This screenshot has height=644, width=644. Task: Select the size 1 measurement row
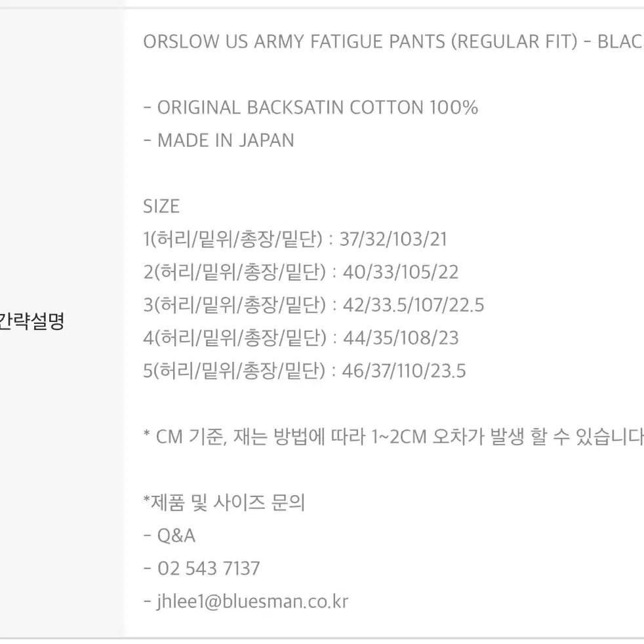pyautogui.click(x=295, y=239)
